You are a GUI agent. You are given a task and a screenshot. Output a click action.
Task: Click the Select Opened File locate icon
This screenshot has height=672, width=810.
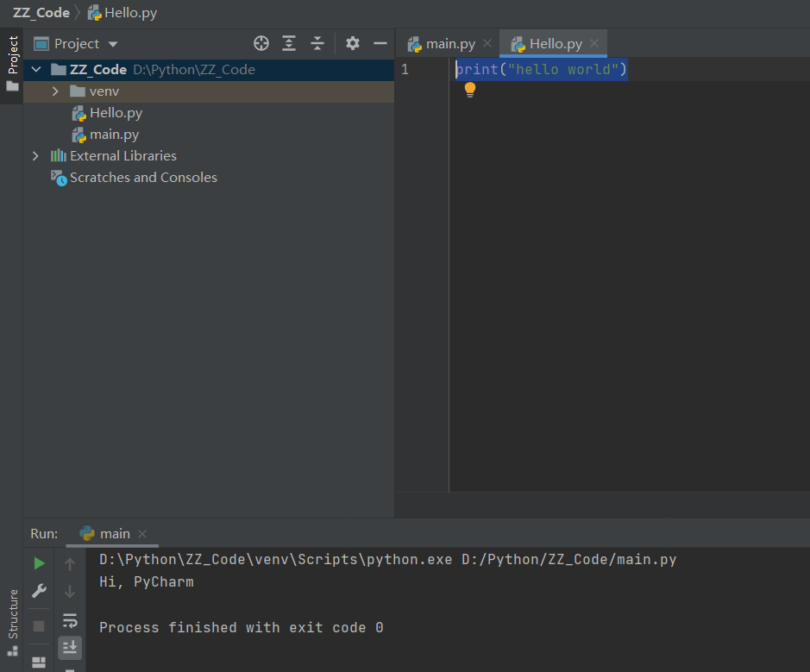[261, 43]
